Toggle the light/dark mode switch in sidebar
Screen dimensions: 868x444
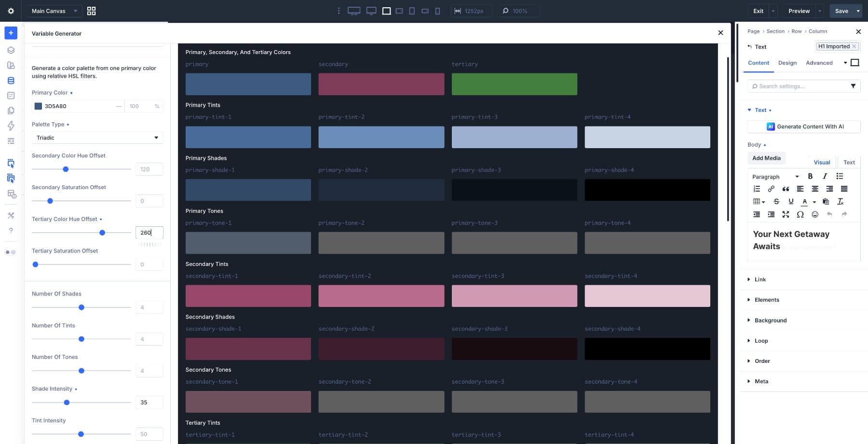11,252
